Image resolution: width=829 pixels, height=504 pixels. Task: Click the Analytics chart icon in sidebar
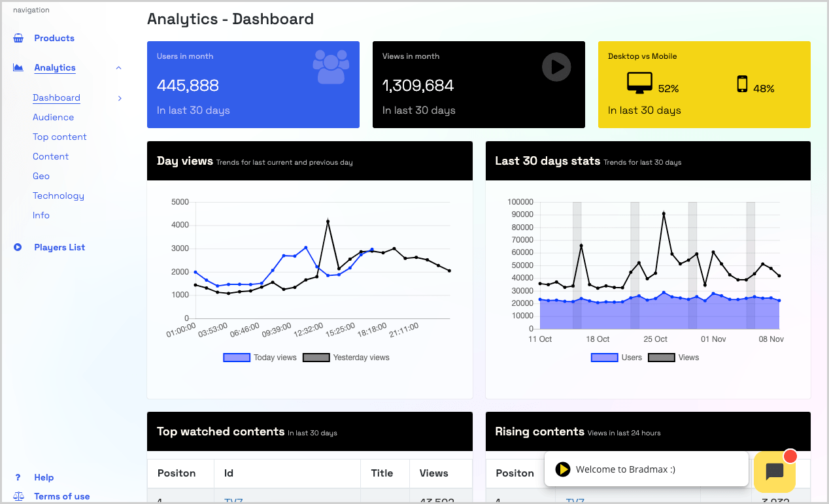coord(18,67)
